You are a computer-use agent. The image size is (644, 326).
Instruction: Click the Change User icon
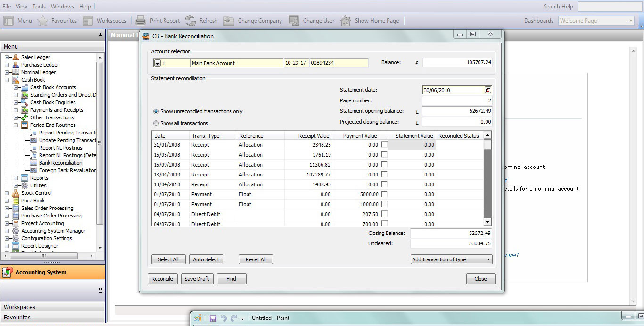click(294, 21)
